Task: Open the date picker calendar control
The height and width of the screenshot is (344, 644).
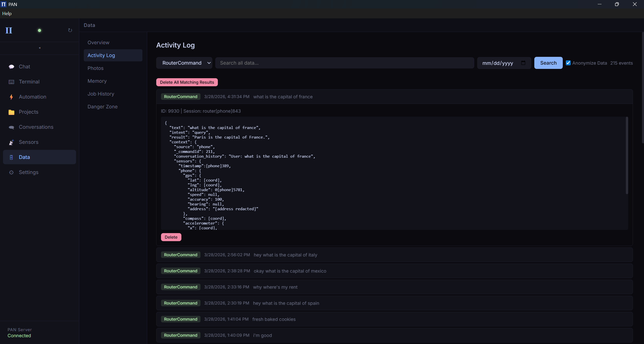Action: pyautogui.click(x=524, y=63)
